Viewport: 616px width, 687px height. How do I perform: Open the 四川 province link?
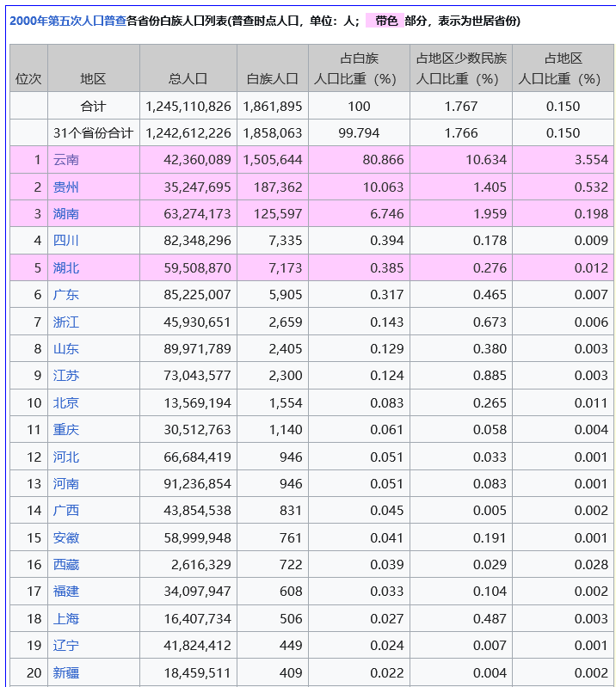[65, 241]
